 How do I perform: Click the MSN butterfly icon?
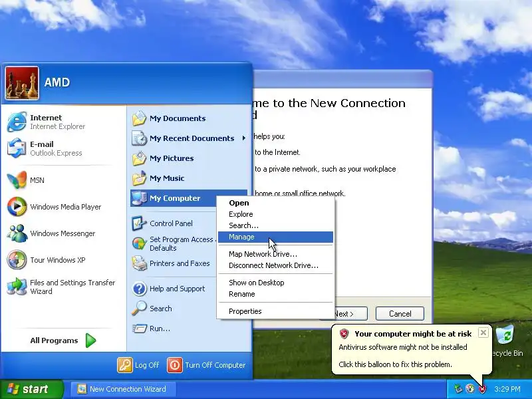pyautogui.click(x=17, y=180)
